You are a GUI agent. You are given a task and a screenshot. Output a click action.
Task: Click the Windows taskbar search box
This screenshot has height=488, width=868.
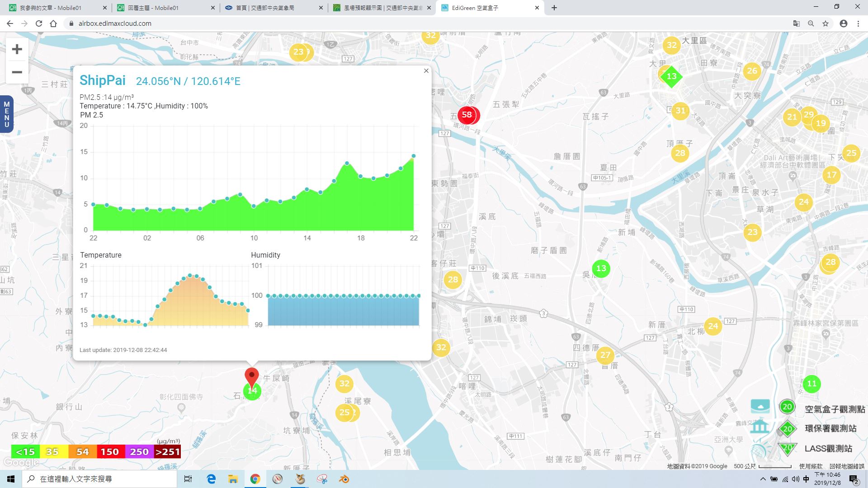(x=99, y=479)
